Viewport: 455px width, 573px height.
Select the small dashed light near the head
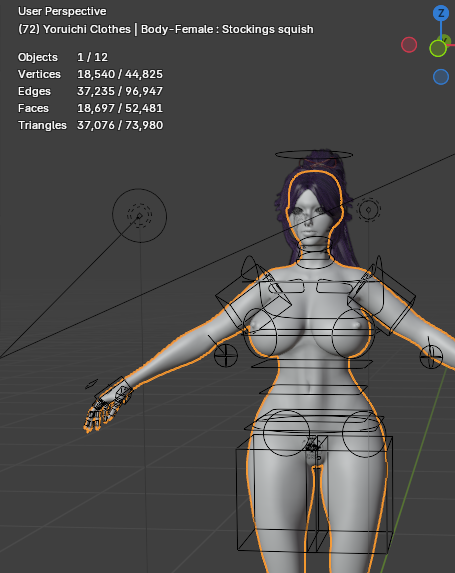point(368,210)
